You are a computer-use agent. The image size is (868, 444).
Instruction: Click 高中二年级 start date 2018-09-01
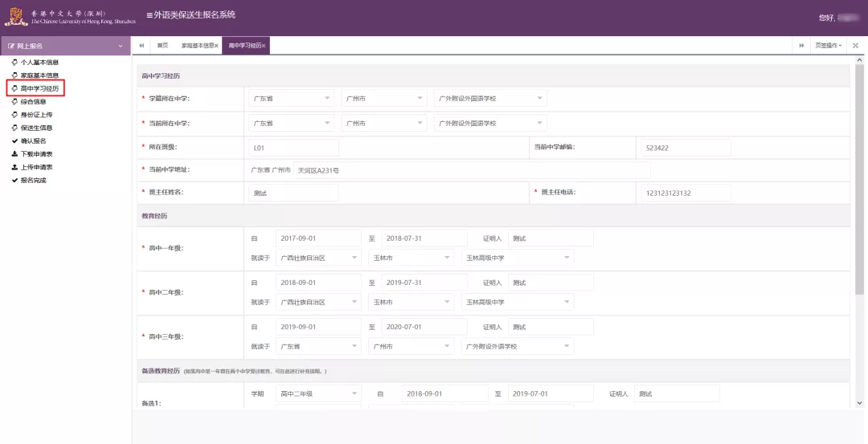point(318,283)
